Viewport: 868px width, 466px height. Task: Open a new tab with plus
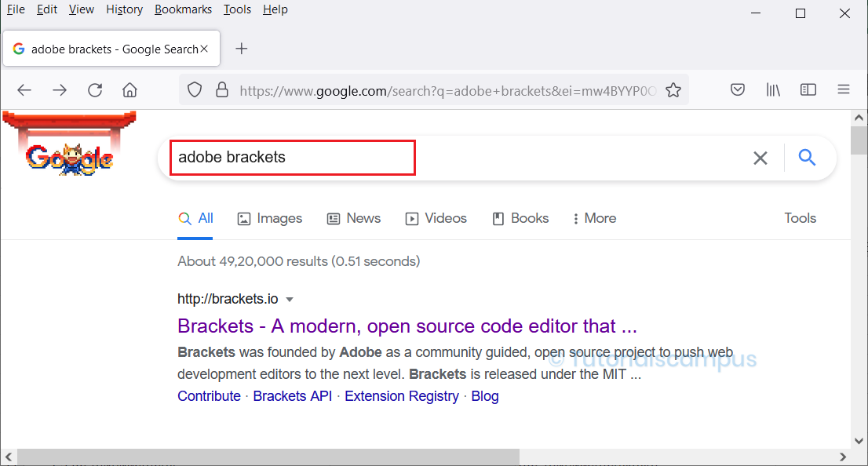tap(242, 49)
